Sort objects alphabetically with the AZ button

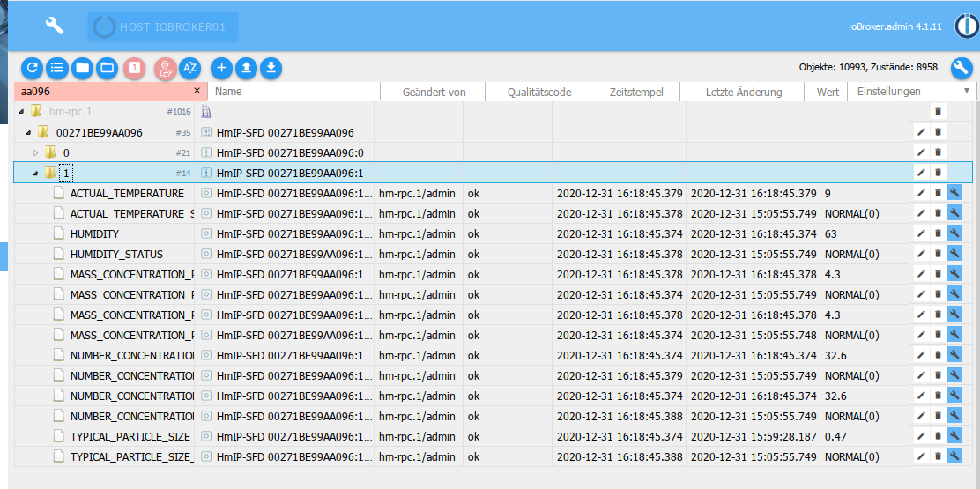(190, 68)
